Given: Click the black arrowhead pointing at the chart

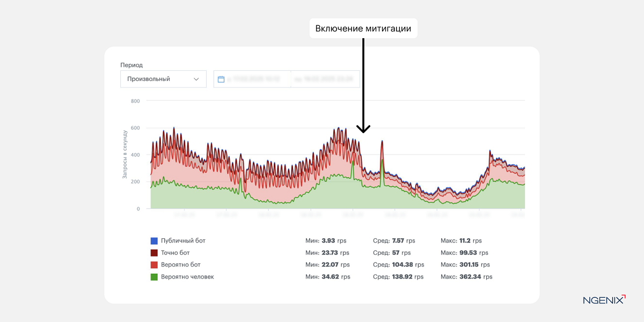Looking at the screenshot, I should pos(363,129).
